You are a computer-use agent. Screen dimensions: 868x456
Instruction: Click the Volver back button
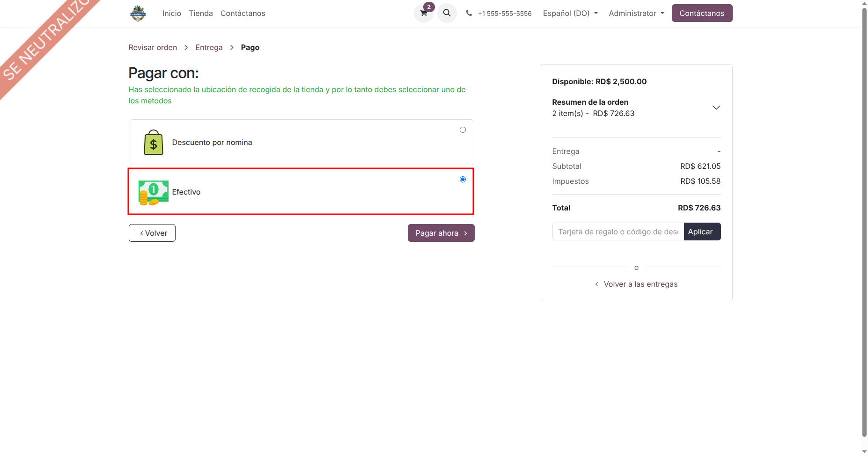point(152,233)
